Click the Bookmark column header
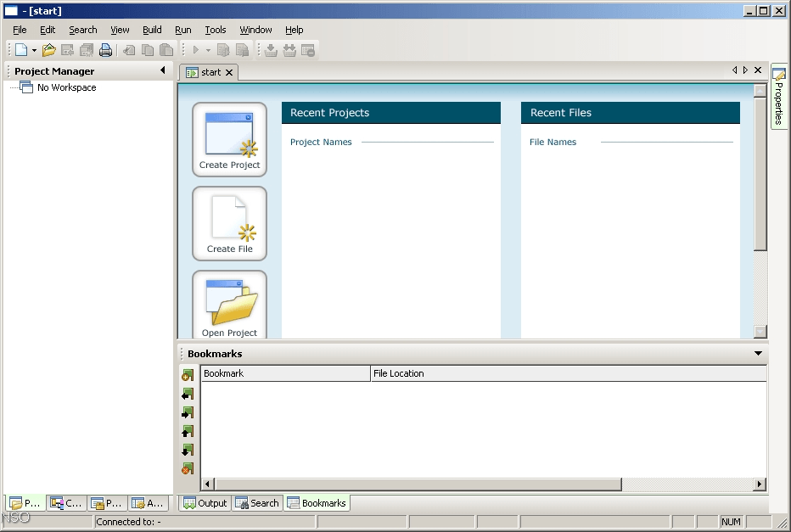The image size is (791, 532). coord(285,373)
